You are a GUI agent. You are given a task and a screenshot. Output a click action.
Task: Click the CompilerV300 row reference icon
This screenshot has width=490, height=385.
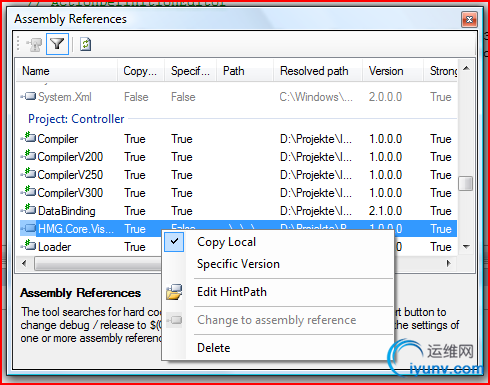[x=29, y=191]
